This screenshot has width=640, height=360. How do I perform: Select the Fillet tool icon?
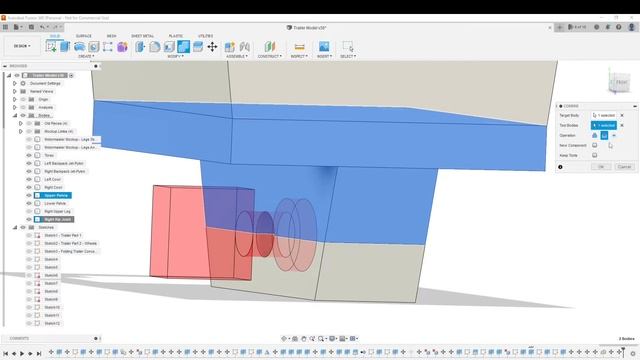point(155,47)
